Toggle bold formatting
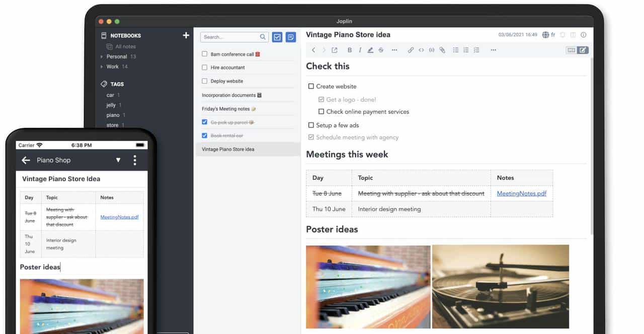This screenshot has height=334, width=644. (350, 50)
